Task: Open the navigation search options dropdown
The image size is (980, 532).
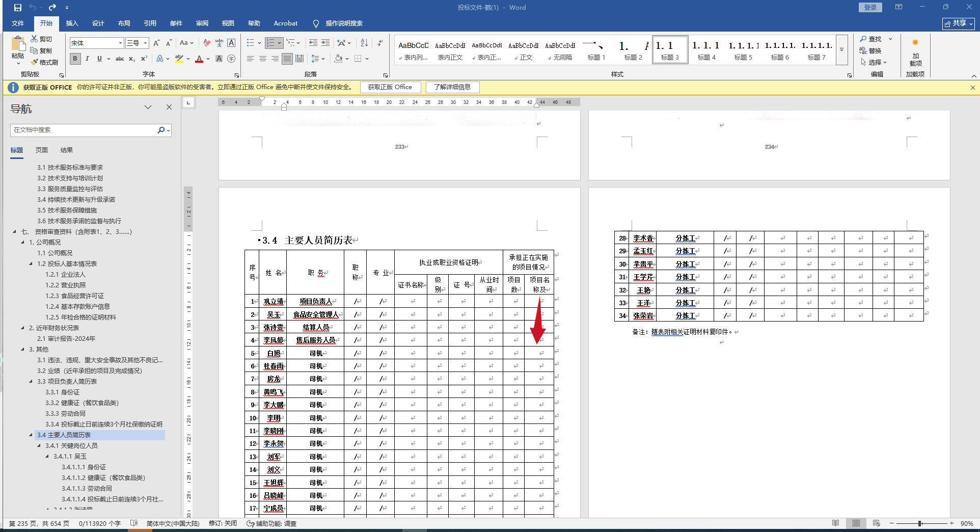Action: click(x=169, y=130)
